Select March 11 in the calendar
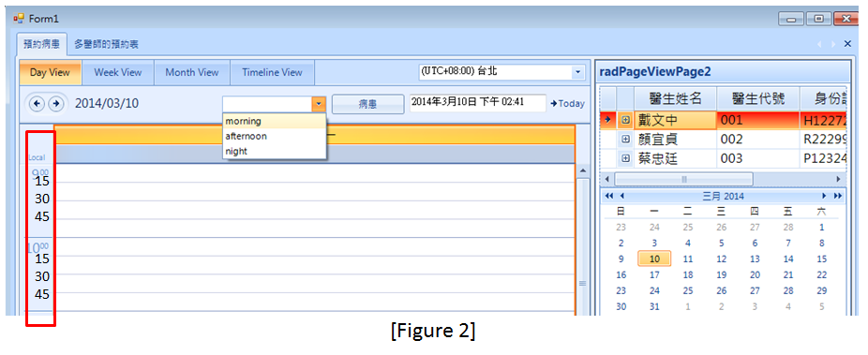 click(x=687, y=259)
